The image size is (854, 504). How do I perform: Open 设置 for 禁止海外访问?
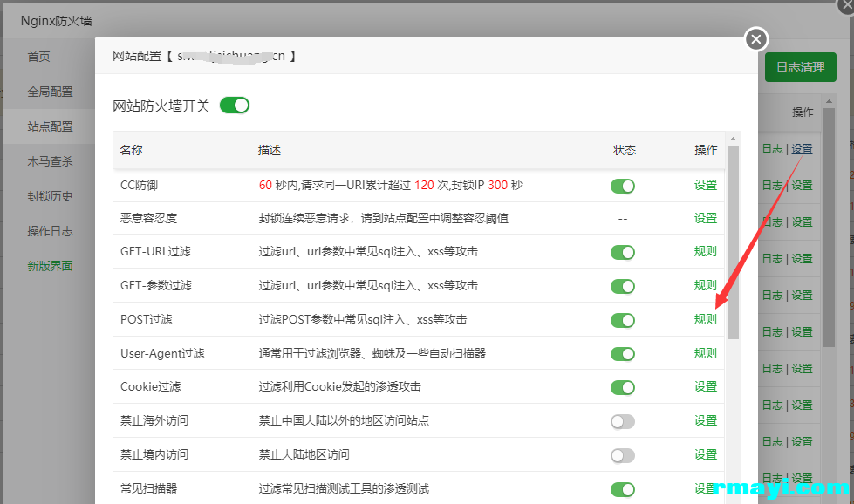706,420
